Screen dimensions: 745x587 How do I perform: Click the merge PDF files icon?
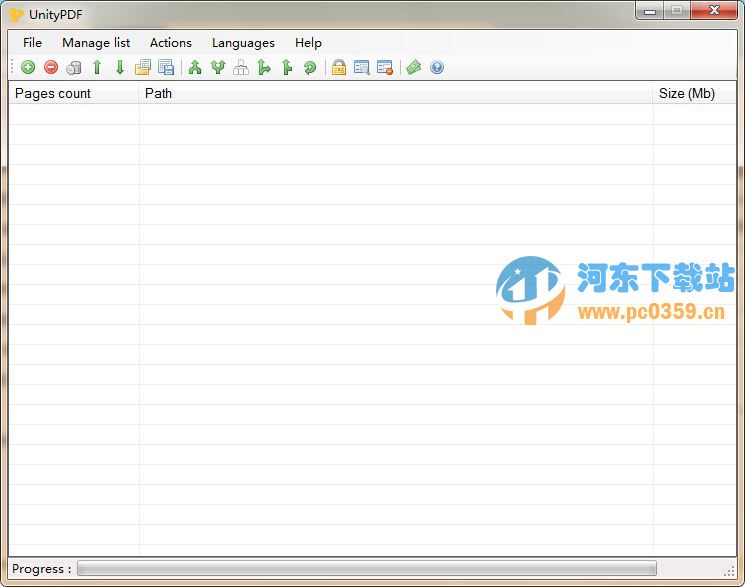tap(195, 67)
